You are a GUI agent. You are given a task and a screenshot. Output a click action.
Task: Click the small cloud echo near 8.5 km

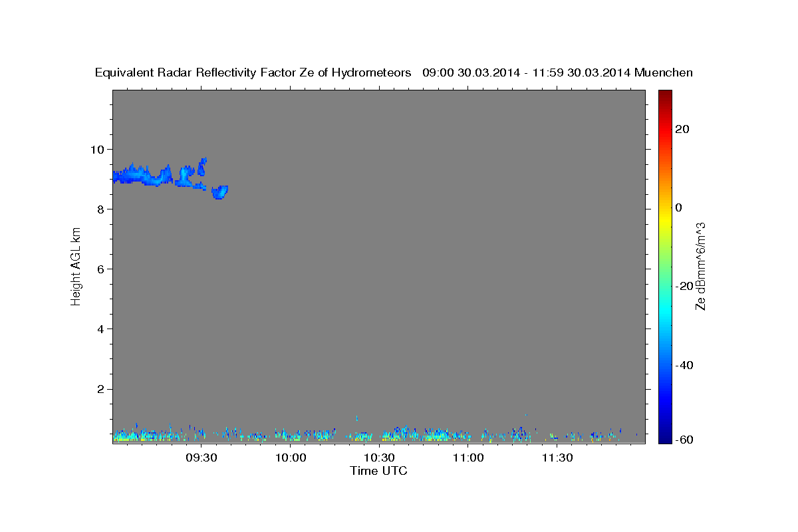click(219, 192)
